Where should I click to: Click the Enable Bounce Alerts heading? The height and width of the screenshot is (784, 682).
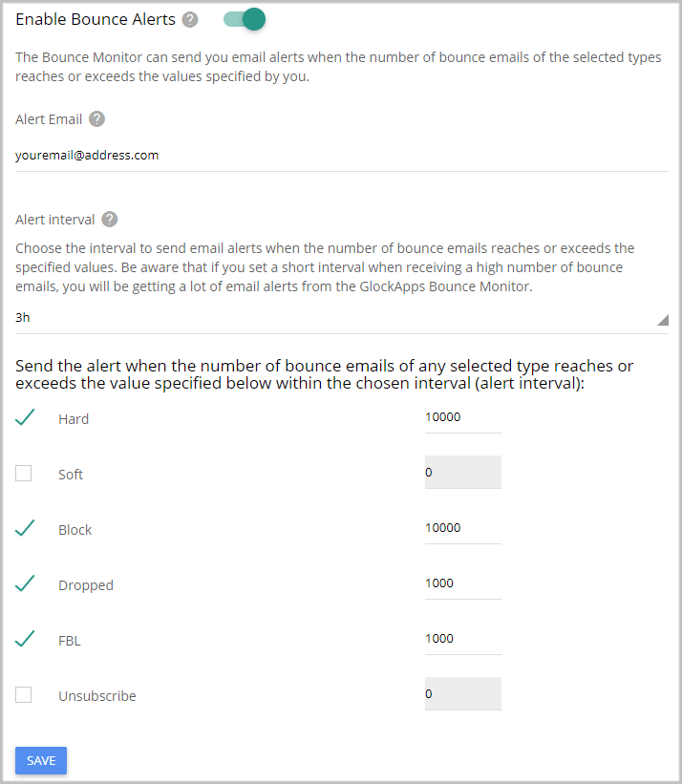point(95,18)
